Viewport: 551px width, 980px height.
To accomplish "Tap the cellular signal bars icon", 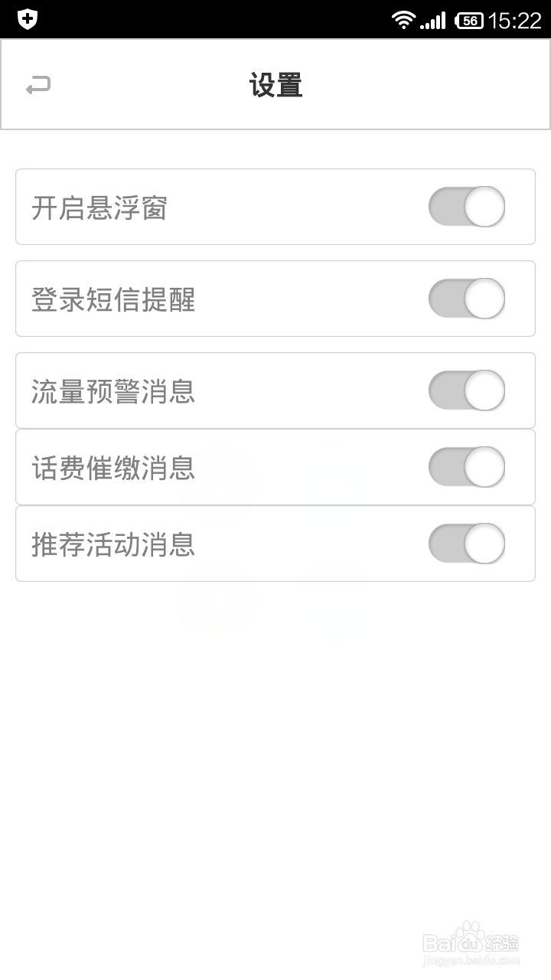I will (433, 21).
